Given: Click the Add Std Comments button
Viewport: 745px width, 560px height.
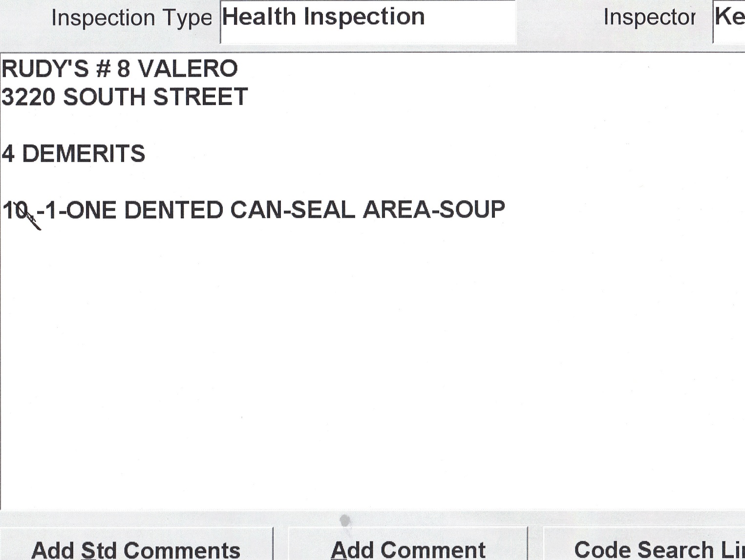Looking at the screenshot, I should [x=135, y=548].
